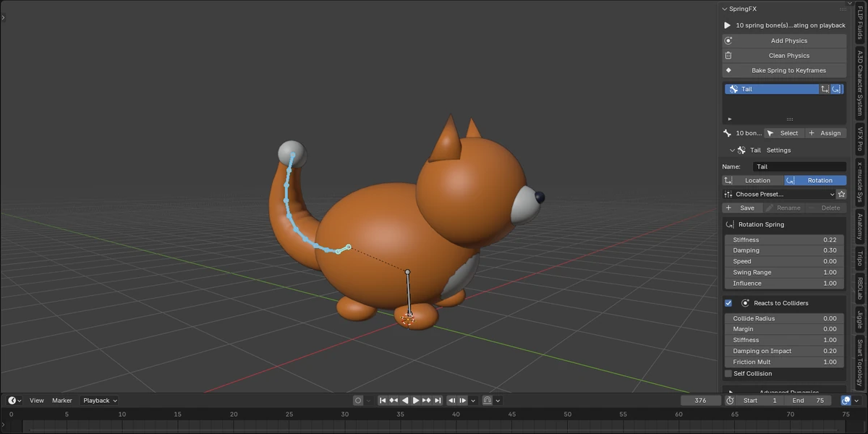868x434 pixels.
Task: Click the Name field containing Tail
Action: [799, 166]
